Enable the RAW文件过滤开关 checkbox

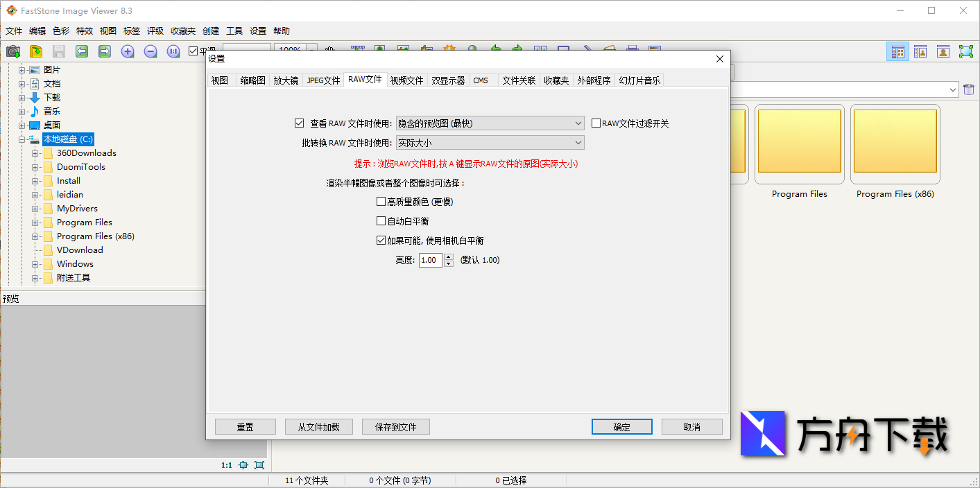595,123
